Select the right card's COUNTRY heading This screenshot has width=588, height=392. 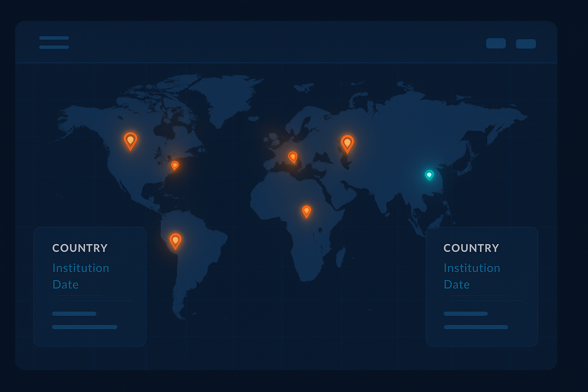click(471, 248)
